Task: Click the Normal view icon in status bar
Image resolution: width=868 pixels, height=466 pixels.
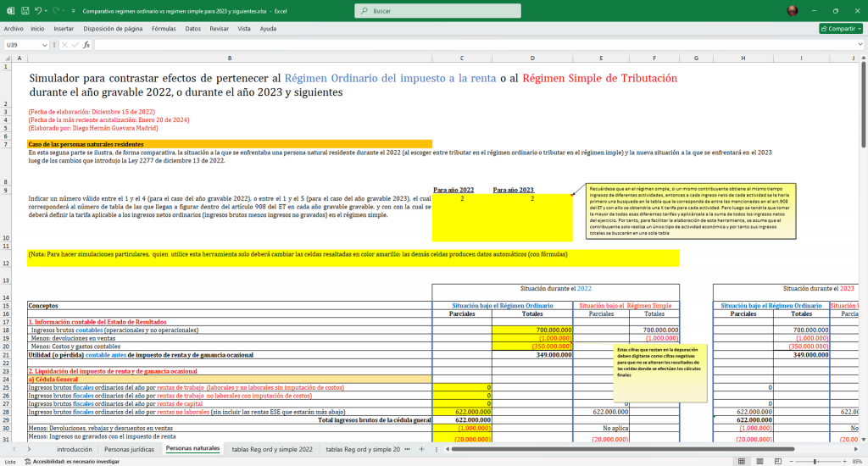Action: click(741, 461)
